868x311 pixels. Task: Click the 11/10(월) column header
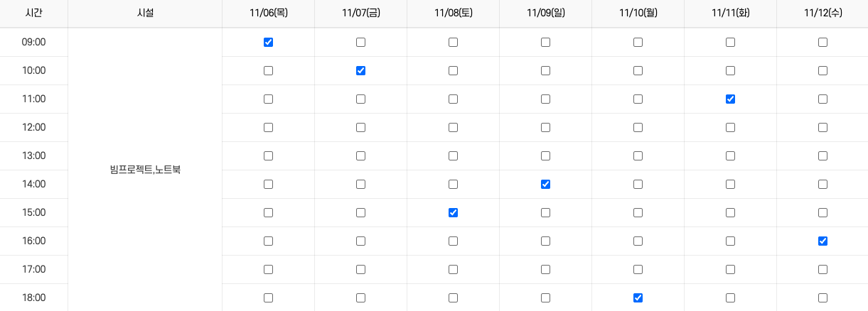[x=638, y=13]
